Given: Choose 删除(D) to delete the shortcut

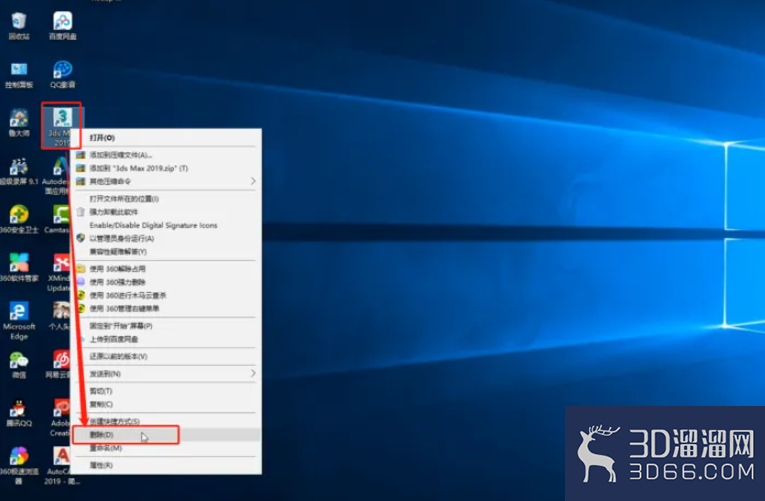Looking at the screenshot, I should [166, 434].
